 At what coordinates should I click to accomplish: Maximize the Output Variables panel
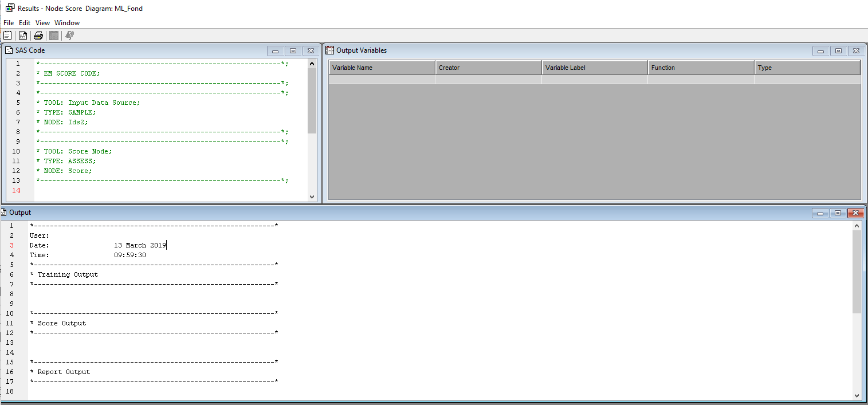pyautogui.click(x=838, y=51)
